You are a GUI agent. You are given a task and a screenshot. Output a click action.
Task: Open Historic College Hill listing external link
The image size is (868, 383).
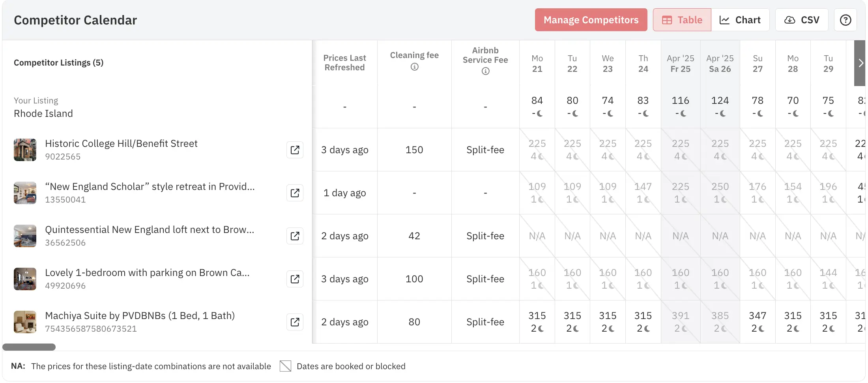295,150
